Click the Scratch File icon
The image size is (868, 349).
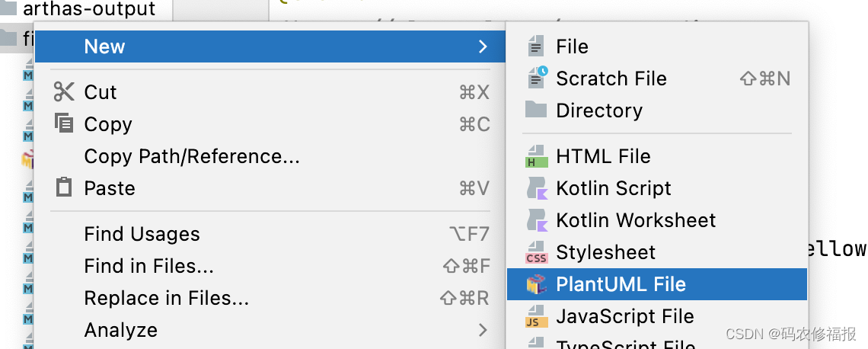536,78
